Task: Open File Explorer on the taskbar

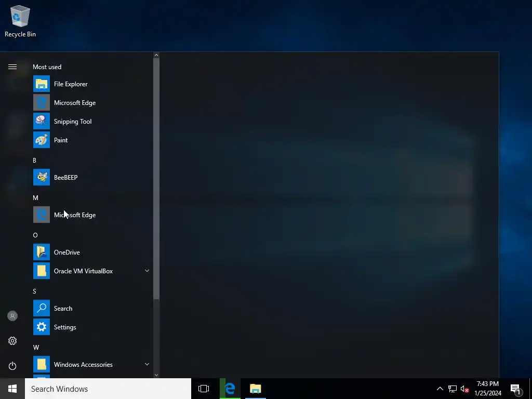Action: point(256,389)
